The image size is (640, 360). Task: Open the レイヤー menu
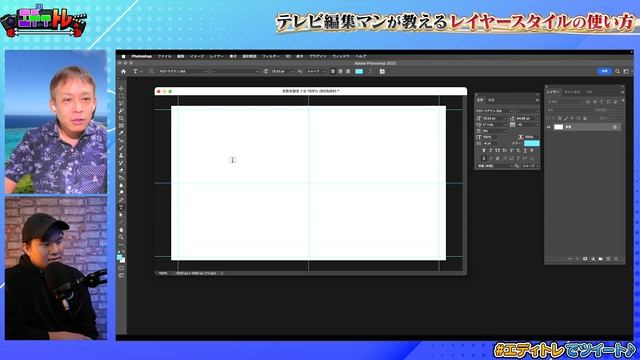[217, 56]
